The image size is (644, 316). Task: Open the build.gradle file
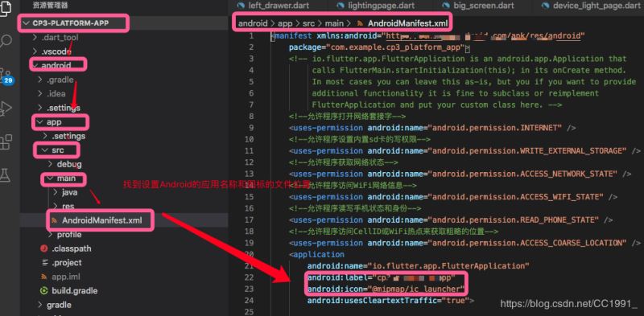click(x=75, y=291)
